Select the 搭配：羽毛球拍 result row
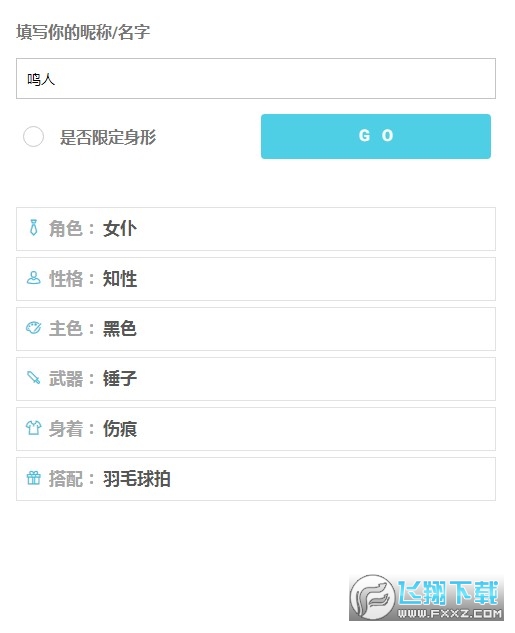This screenshot has width=515, height=633. [256, 479]
